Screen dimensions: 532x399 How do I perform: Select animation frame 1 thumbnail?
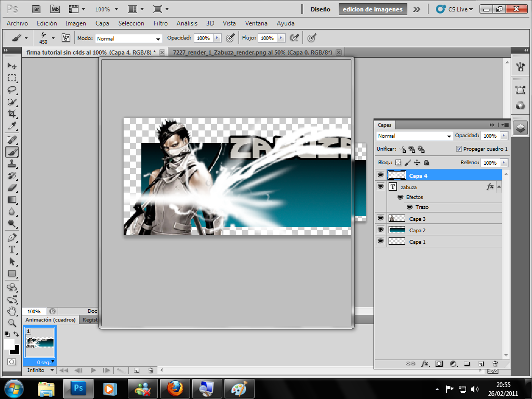pos(39,342)
